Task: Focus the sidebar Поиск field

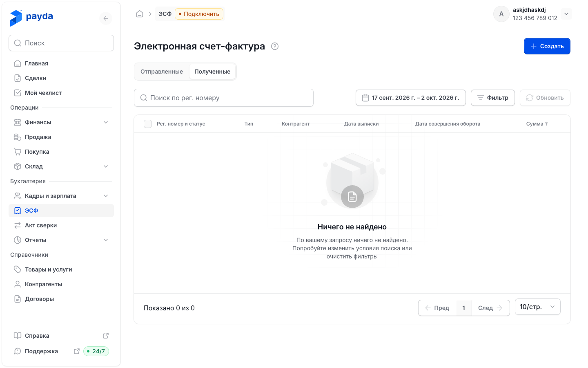Action: pos(61,43)
